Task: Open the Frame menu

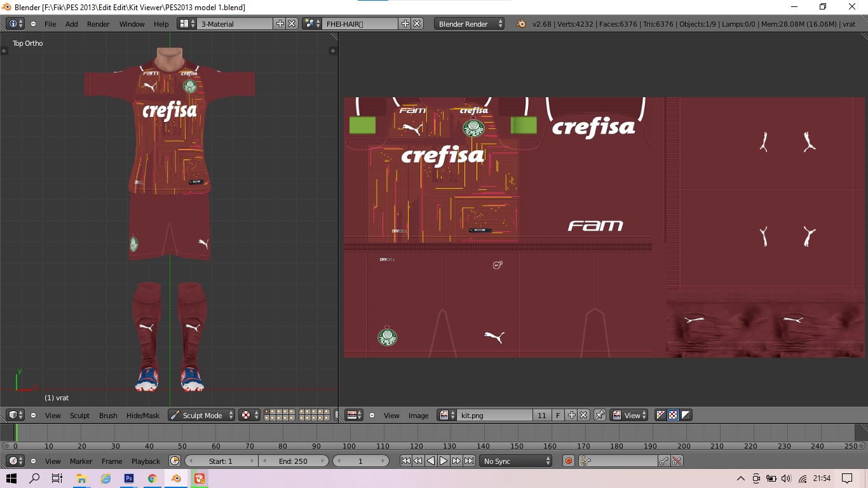Action: (112, 461)
